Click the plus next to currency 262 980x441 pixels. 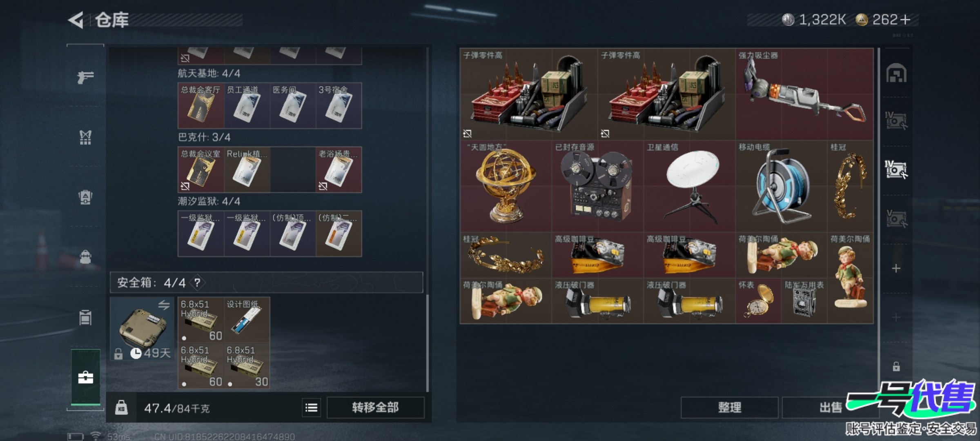tap(905, 20)
